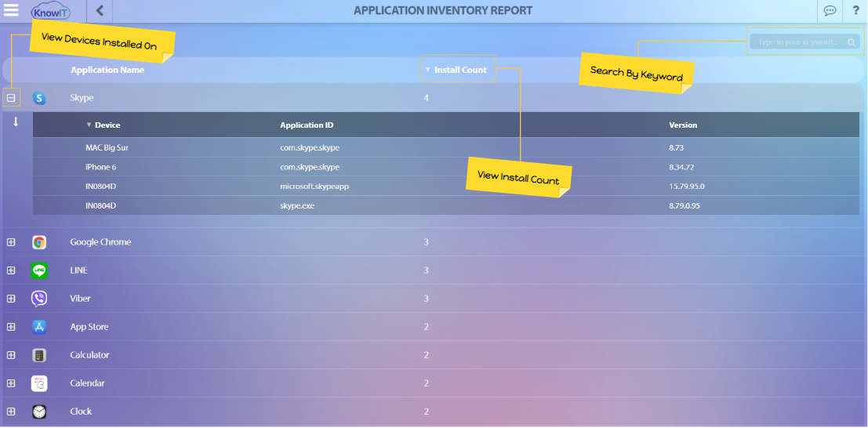Click the App Store app icon
The height and width of the screenshot is (428, 868).
(x=38, y=327)
